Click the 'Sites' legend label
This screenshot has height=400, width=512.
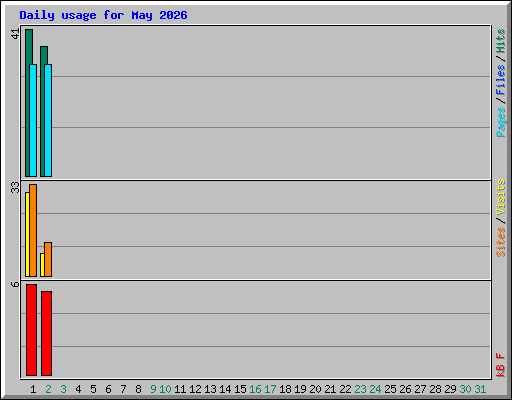coord(500,242)
